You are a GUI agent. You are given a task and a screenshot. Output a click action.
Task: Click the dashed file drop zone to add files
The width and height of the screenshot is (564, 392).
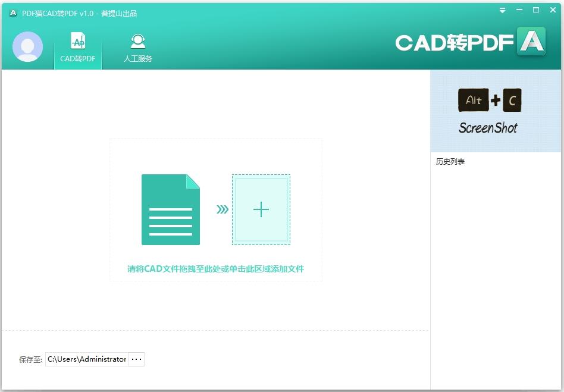pos(215,209)
